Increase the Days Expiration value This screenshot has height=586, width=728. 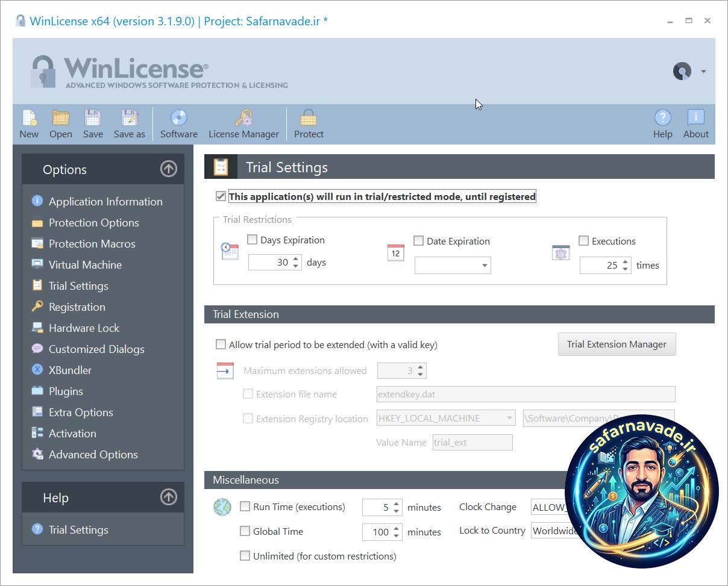(296, 259)
